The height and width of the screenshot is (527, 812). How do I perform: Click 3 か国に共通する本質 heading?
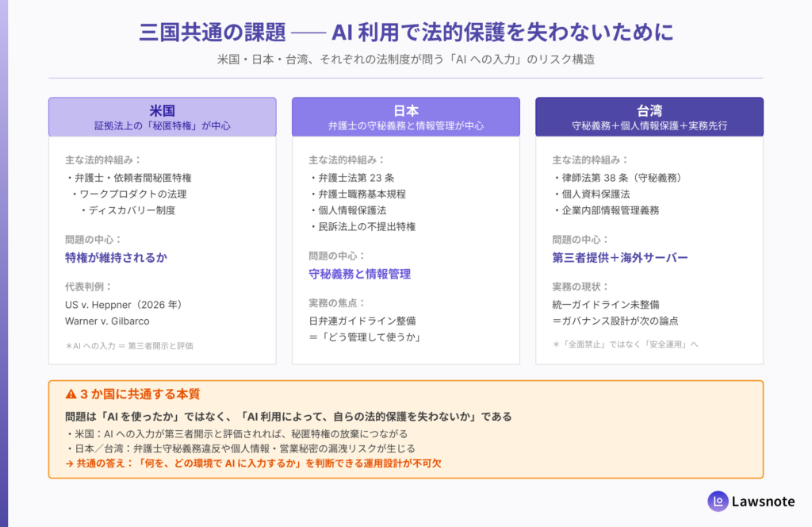pos(140,394)
